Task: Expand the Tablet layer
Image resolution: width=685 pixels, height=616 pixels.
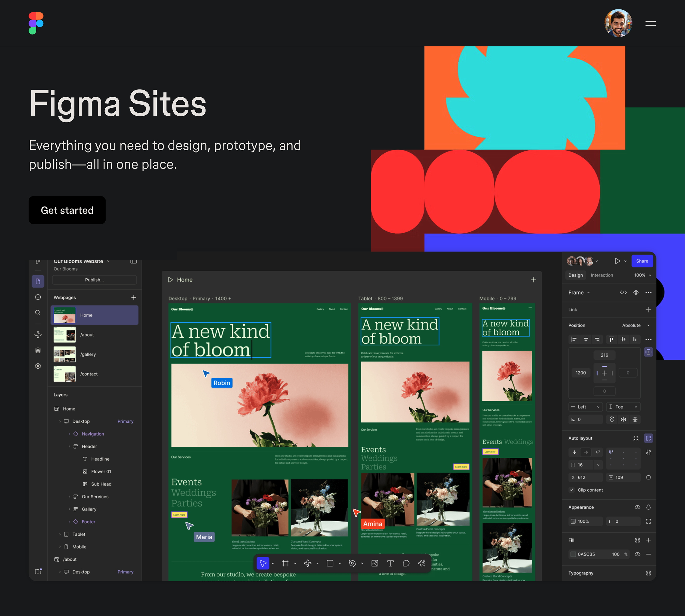Action: (60, 534)
